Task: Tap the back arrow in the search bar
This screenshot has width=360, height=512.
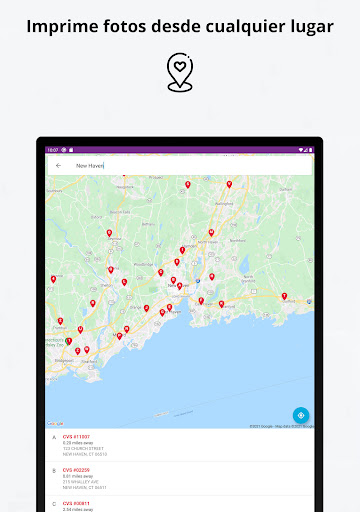Action: coord(59,165)
